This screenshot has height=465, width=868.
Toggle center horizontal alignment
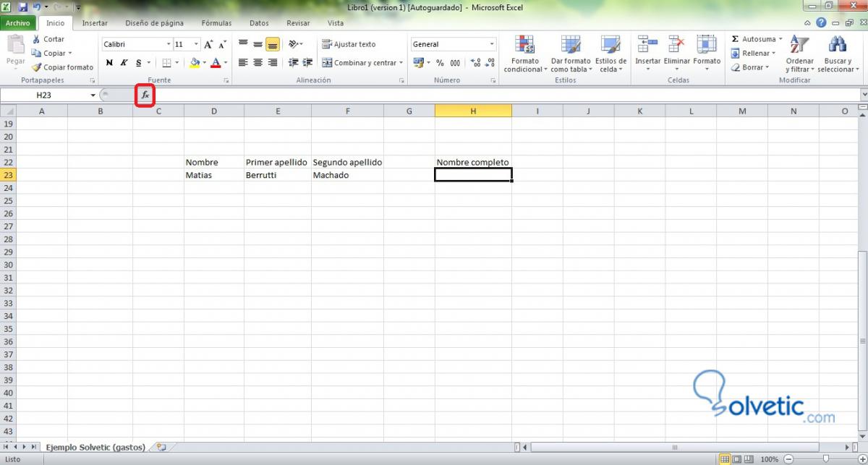coord(258,63)
